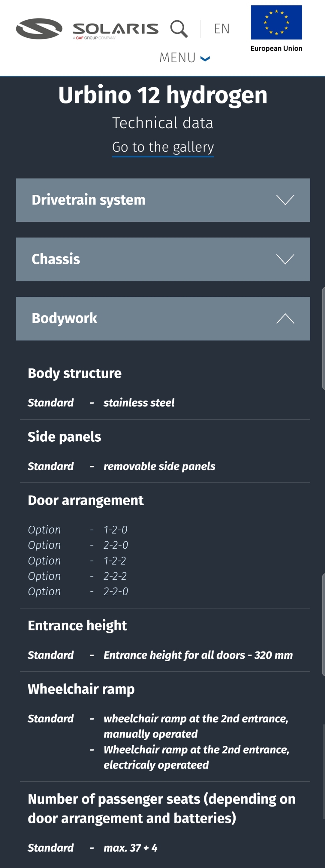Click the Entrance height heading
Screen dimensions: 325x868
(77, 625)
